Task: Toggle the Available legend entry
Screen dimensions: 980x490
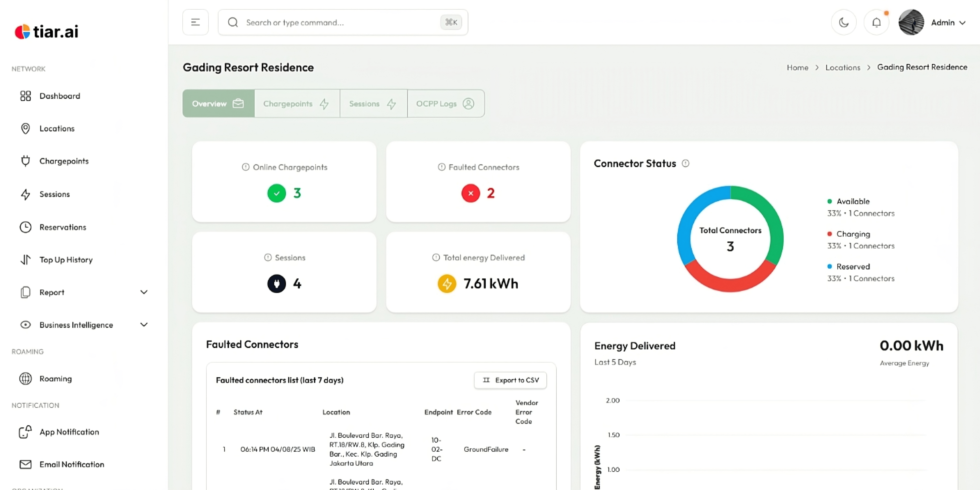Action: [852, 202]
